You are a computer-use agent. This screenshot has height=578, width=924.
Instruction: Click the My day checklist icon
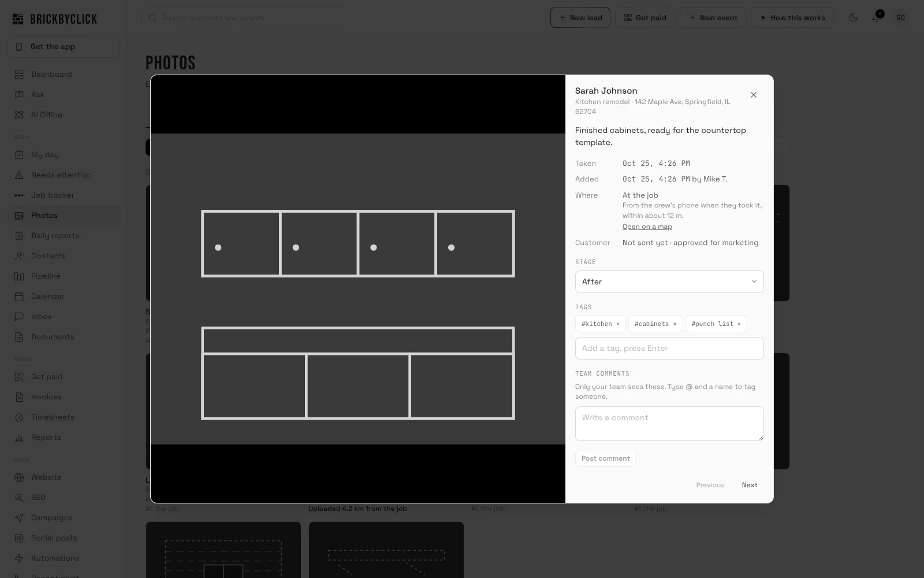(19, 155)
